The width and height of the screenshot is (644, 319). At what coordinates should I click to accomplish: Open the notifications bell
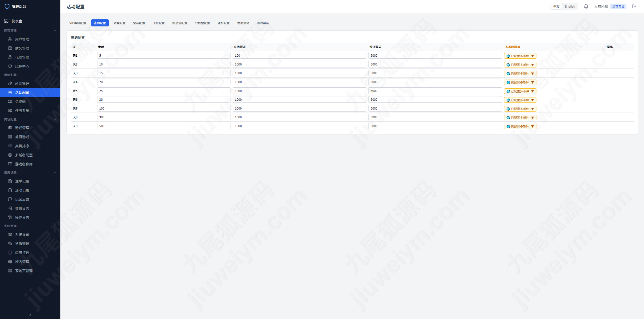[x=586, y=6]
